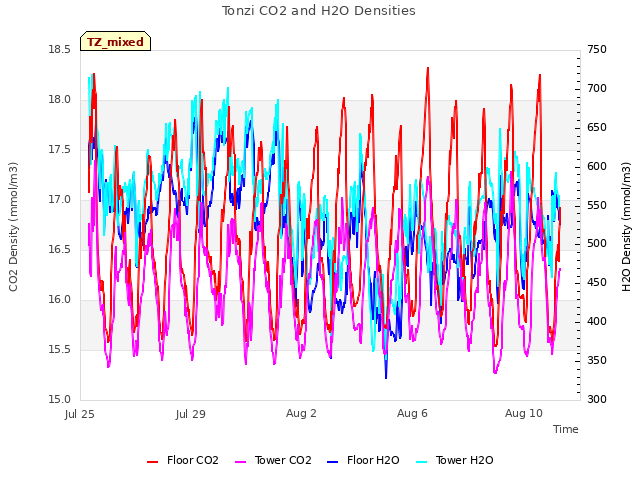
Task: Click the 17.5 CO2 axis value
Action: pos(60,150)
